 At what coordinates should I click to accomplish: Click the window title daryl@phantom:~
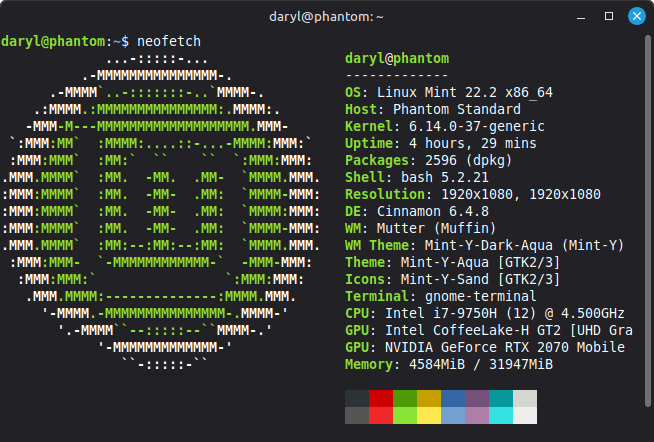pyautogui.click(x=326, y=17)
